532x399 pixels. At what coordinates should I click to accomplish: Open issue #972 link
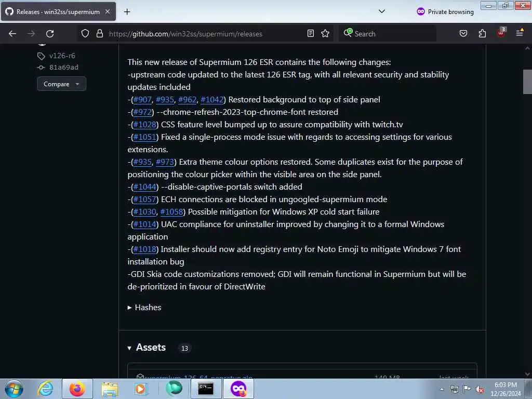click(x=142, y=112)
